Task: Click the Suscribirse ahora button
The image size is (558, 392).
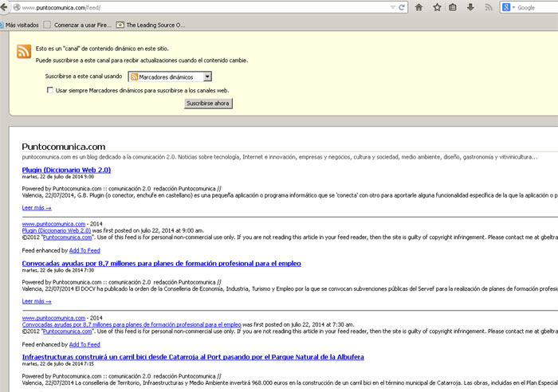Action: pyautogui.click(x=208, y=104)
